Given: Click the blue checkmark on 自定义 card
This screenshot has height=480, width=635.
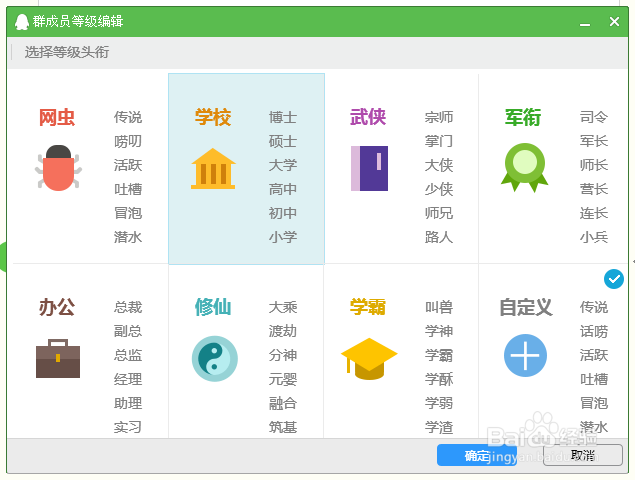Looking at the screenshot, I should click(x=614, y=279).
